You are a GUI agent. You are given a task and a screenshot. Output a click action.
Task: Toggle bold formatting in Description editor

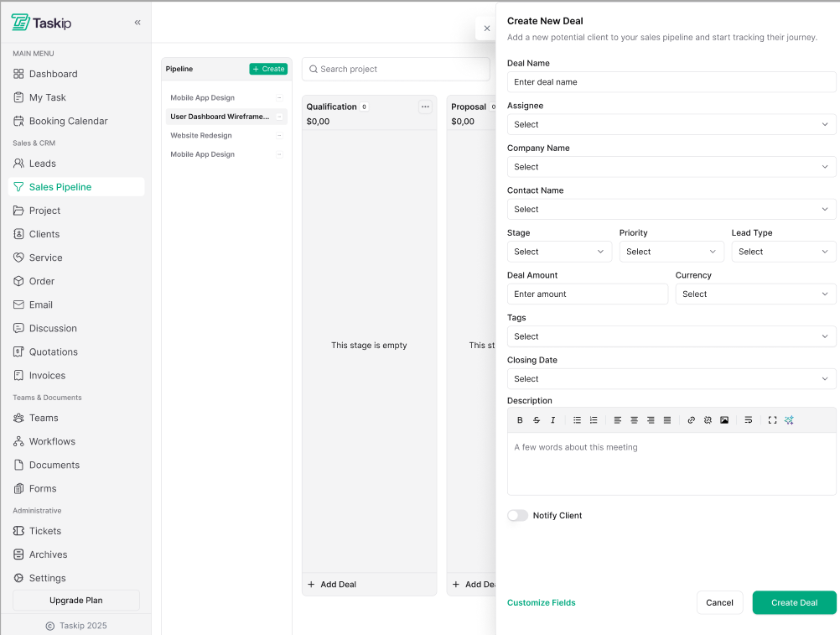coord(520,420)
